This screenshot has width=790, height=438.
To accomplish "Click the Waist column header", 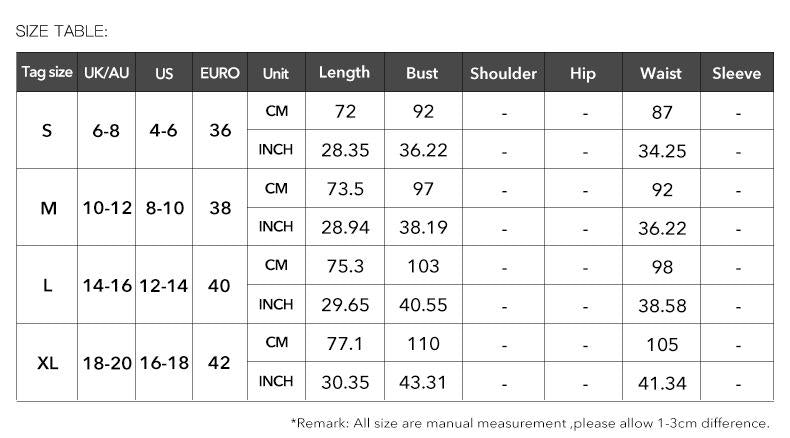I will click(x=661, y=73).
